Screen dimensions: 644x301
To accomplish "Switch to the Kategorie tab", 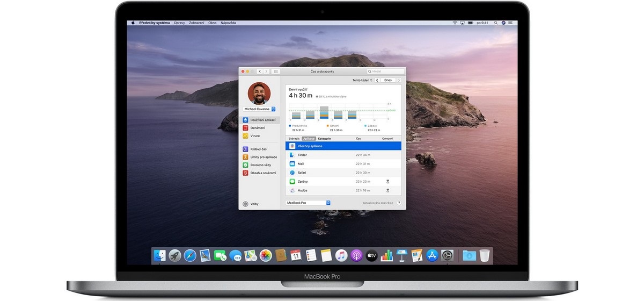I will pyautogui.click(x=324, y=139).
